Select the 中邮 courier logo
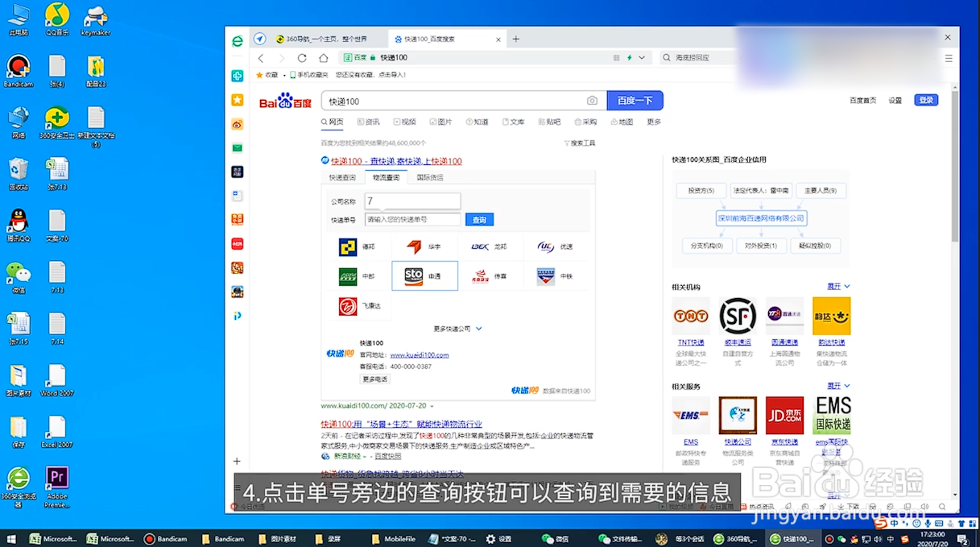Screen dimensions: 980x547 pyautogui.click(x=348, y=276)
